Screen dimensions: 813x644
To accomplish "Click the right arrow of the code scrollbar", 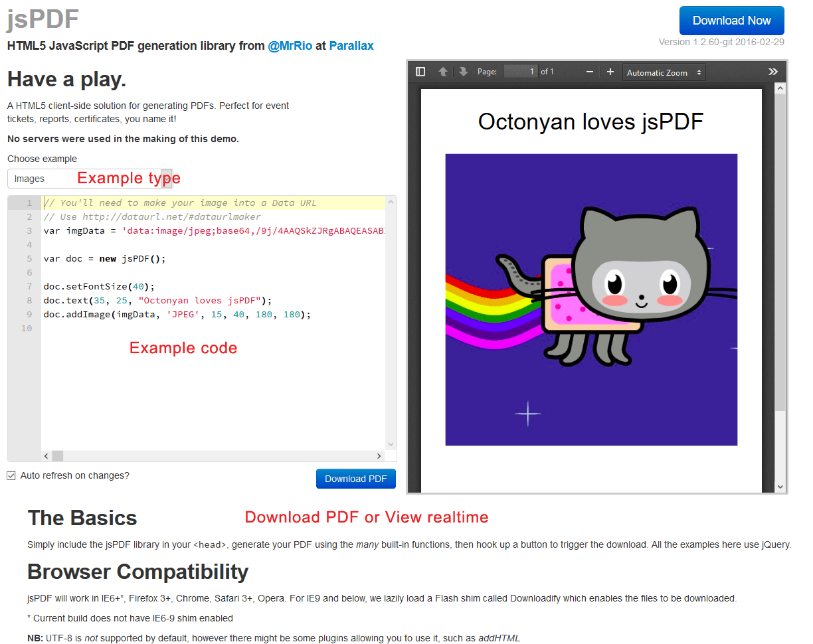I will click(x=379, y=456).
